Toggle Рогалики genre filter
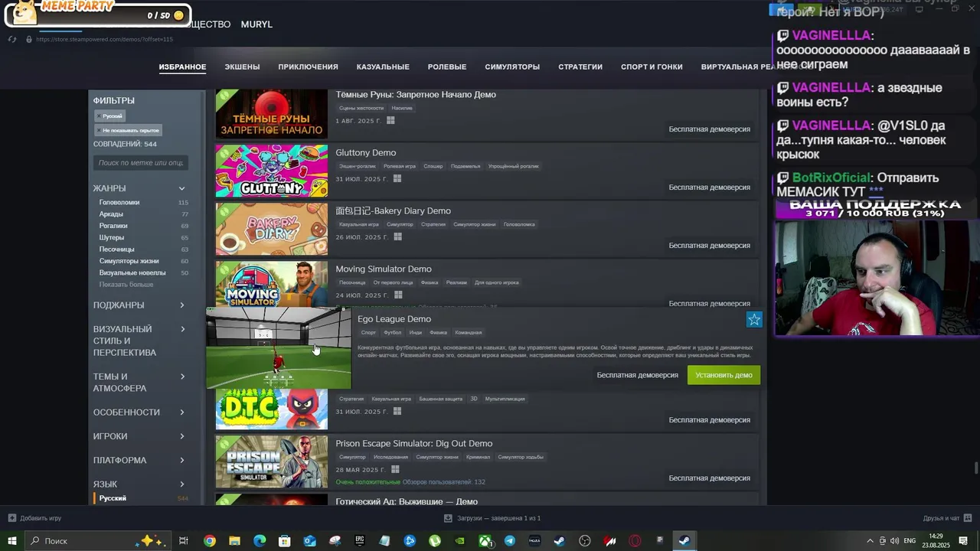This screenshot has width=980, height=551. [x=113, y=226]
